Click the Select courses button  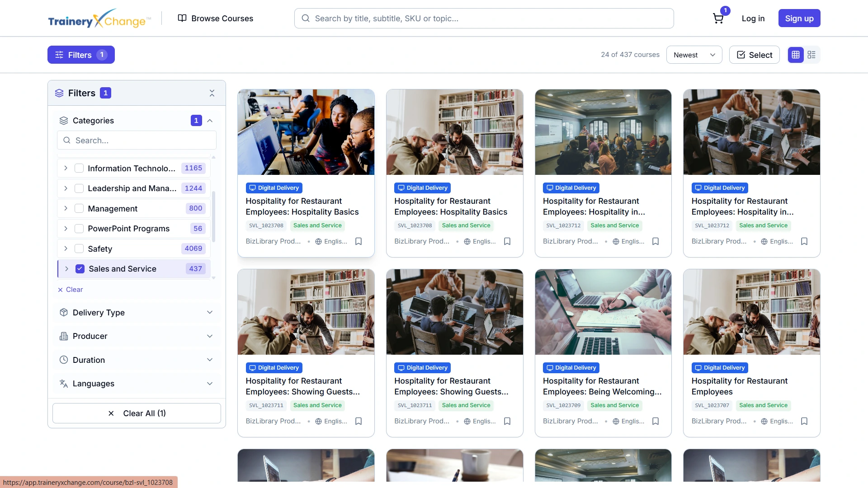(754, 55)
